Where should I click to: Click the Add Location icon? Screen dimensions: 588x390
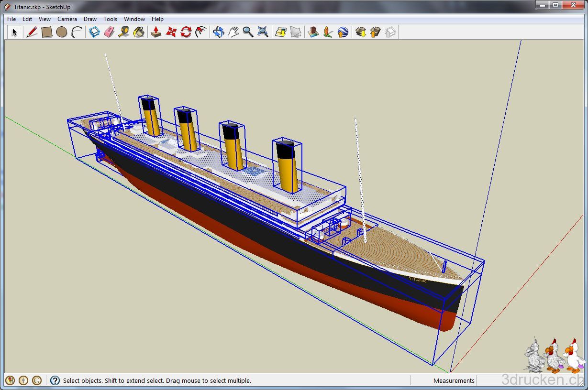pos(281,32)
